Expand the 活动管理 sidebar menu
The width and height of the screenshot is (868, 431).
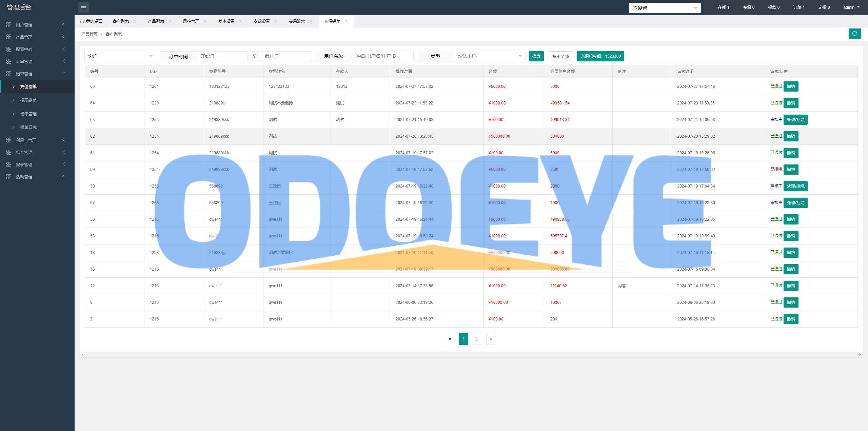coord(63,176)
